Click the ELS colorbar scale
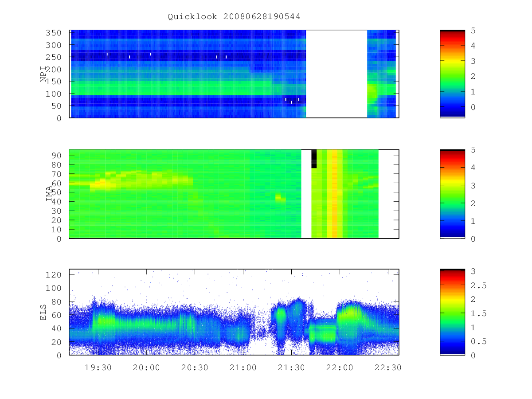The width and height of the screenshot is (532, 399). (x=452, y=312)
